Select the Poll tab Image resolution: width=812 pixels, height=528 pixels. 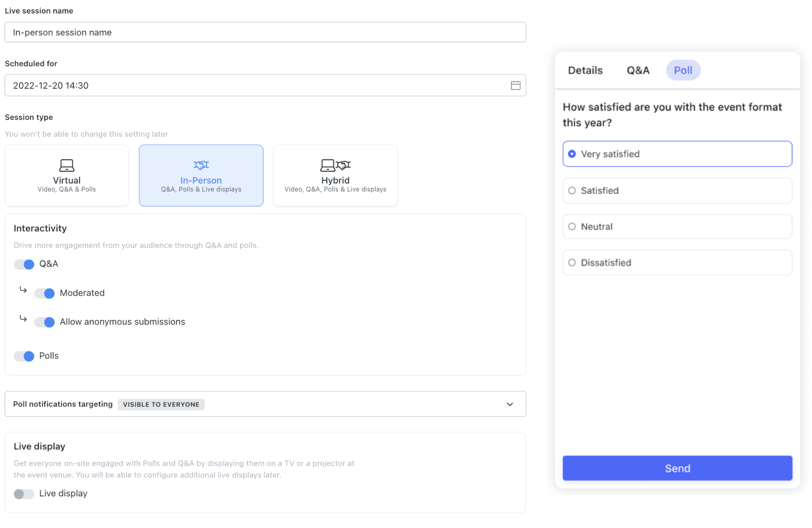point(683,70)
